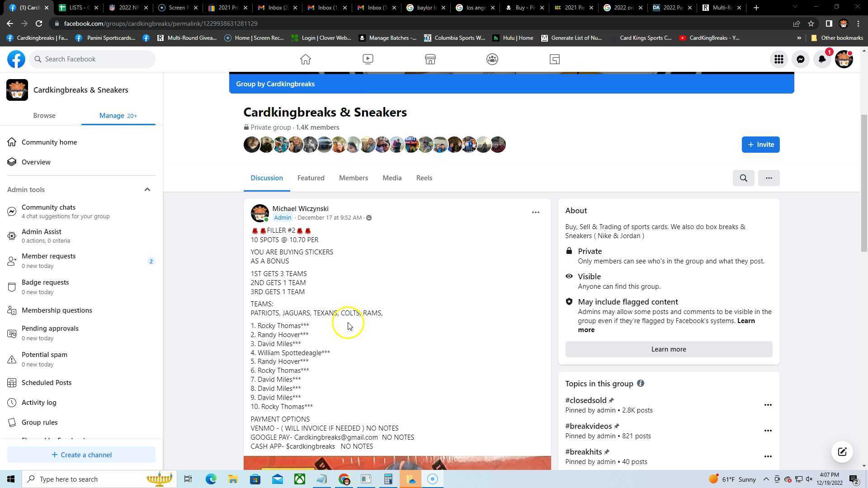
Task: Click the Learn more button in About
Action: 668,349
